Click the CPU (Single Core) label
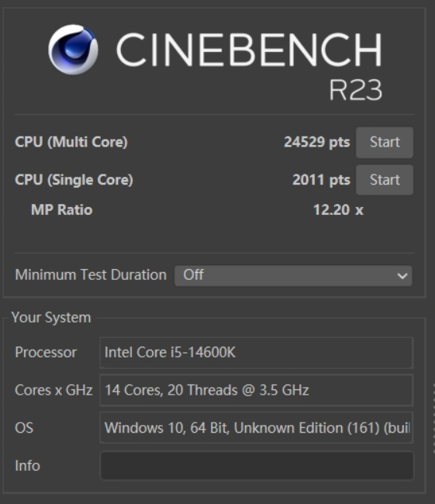The width and height of the screenshot is (435, 504). pos(74,180)
